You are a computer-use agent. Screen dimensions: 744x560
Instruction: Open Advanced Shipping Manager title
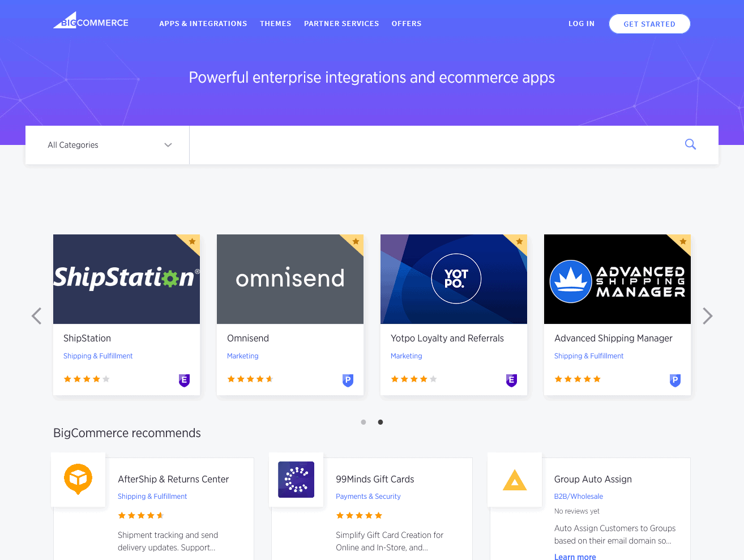tap(613, 338)
